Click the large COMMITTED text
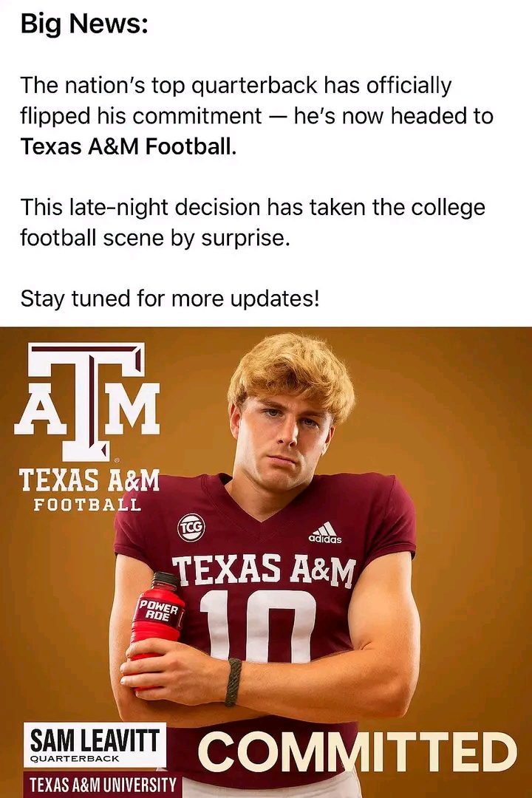Image resolution: width=532 pixels, height=798 pixels. (x=357, y=753)
